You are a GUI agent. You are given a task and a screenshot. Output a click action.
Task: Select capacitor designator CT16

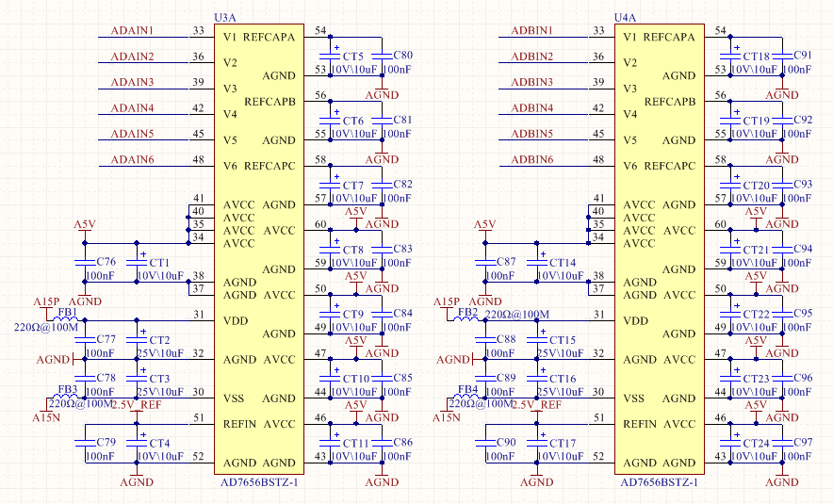coord(563,379)
